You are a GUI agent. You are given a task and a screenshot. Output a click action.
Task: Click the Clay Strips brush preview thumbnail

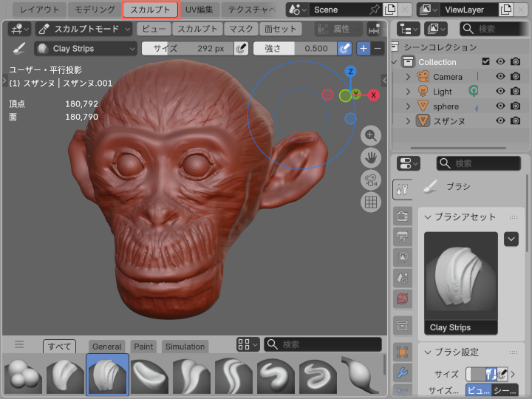[x=461, y=283]
